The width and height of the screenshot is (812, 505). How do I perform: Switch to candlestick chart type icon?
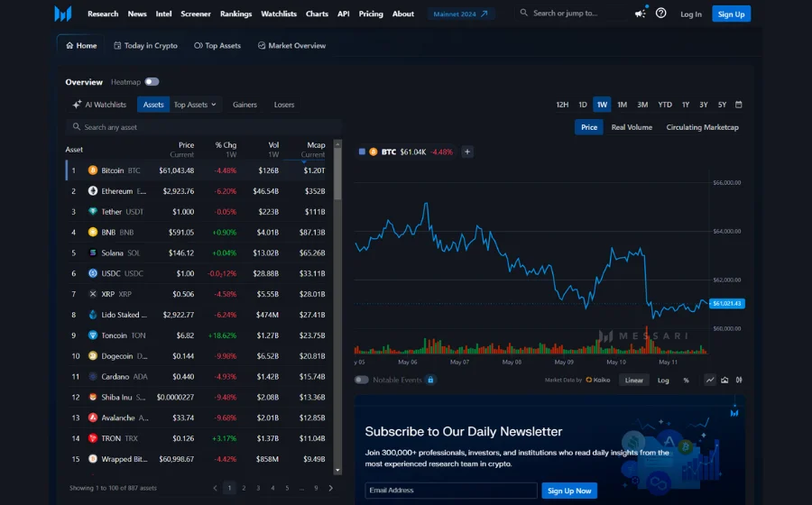tap(740, 380)
